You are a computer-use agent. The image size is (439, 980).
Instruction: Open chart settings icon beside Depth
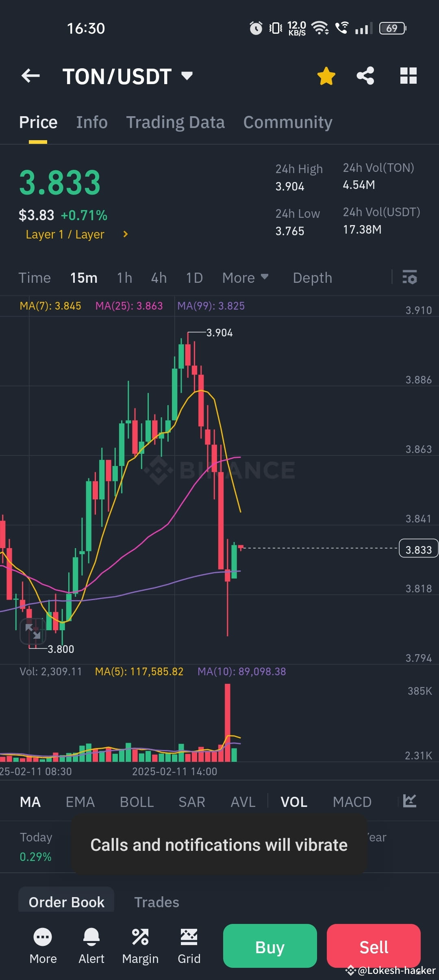pyautogui.click(x=410, y=278)
